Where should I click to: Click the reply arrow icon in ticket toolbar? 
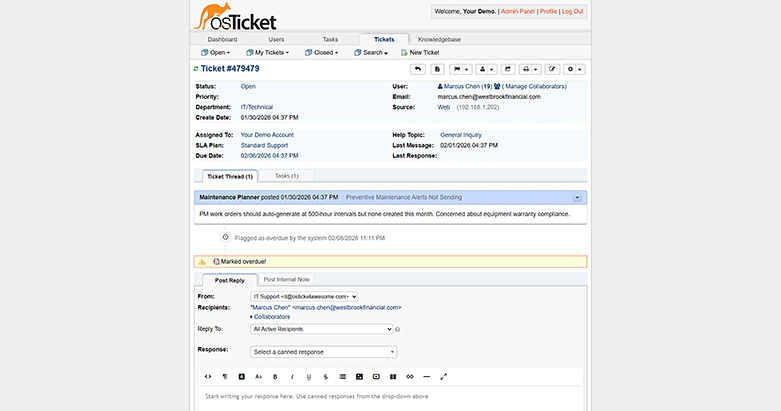pyautogui.click(x=418, y=69)
